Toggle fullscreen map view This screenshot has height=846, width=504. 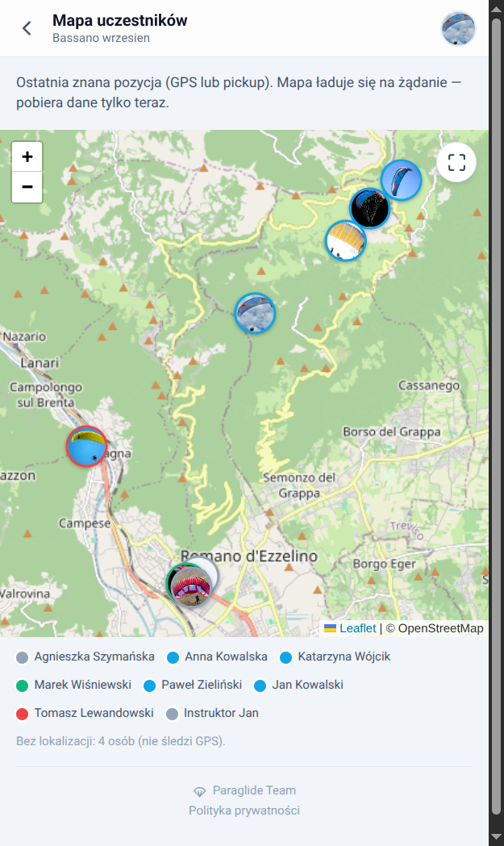[x=456, y=162]
